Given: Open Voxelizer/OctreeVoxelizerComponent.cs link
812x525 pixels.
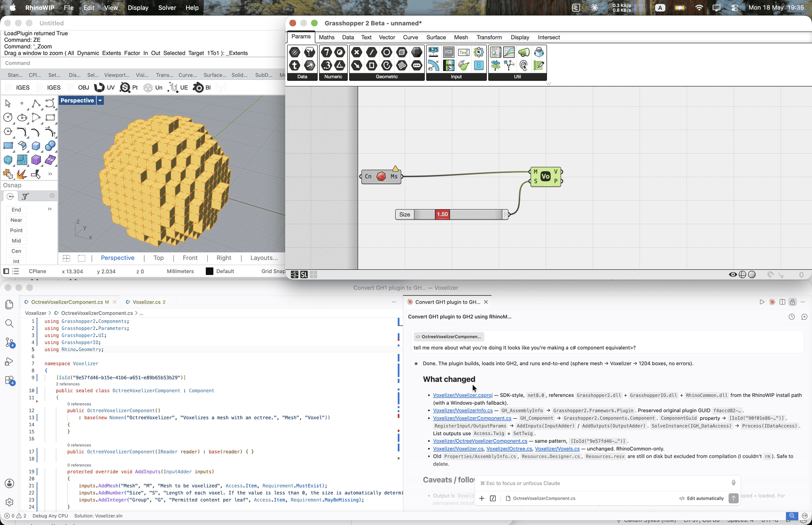Looking at the screenshot, I should pos(480,441).
